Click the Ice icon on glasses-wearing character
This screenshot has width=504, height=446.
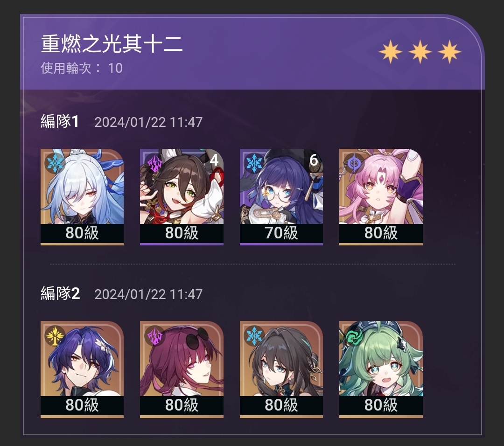pos(254,163)
